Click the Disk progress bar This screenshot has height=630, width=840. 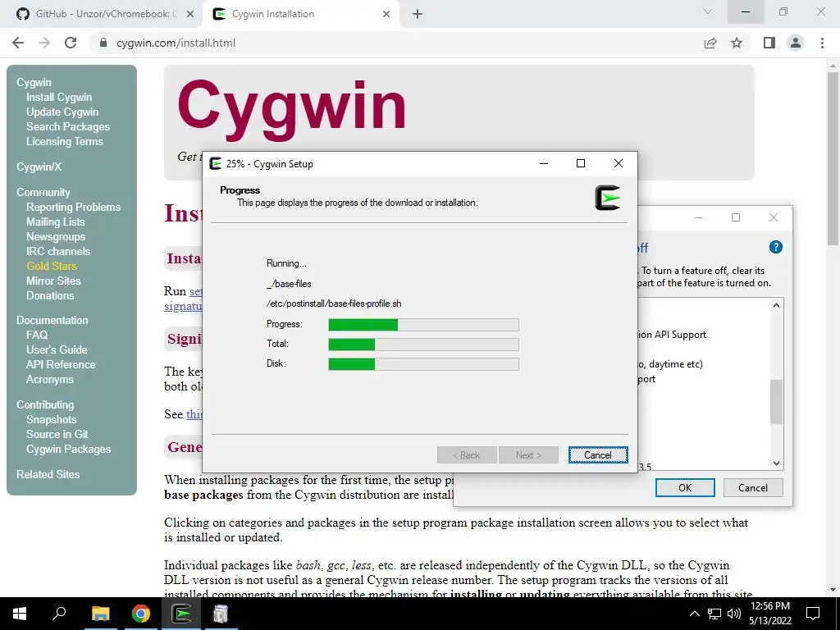click(423, 363)
